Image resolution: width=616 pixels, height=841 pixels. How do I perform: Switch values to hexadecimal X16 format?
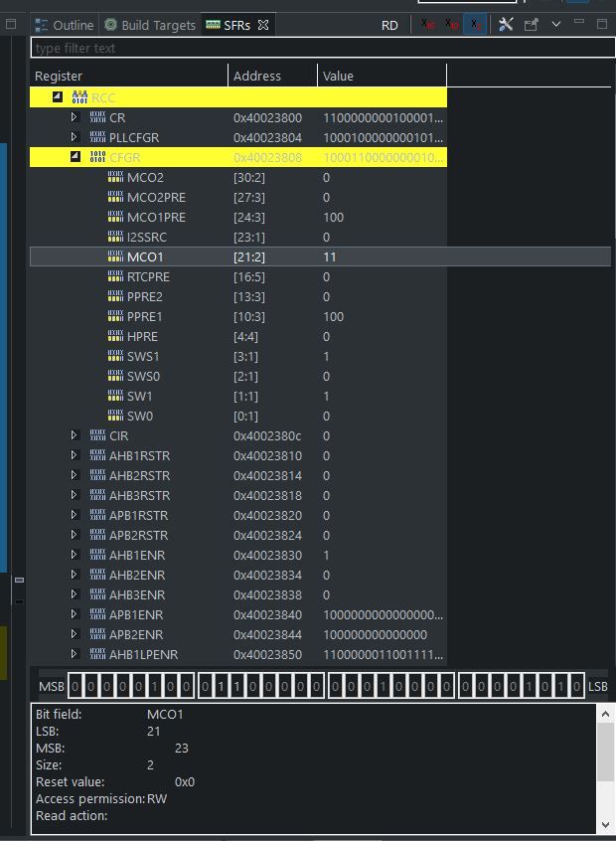click(x=428, y=25)
